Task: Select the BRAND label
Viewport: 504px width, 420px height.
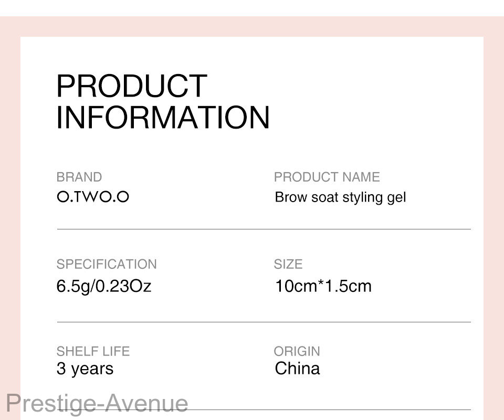Action: [x=79, y=177]
